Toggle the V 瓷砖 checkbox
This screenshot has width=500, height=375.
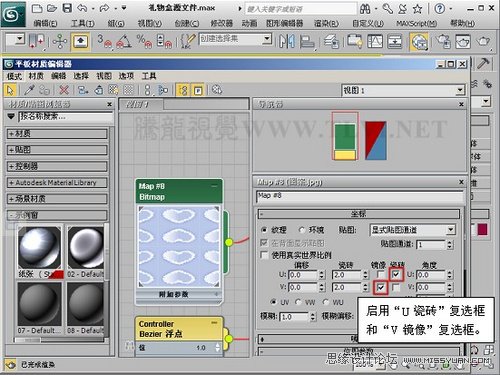[396, 287]
